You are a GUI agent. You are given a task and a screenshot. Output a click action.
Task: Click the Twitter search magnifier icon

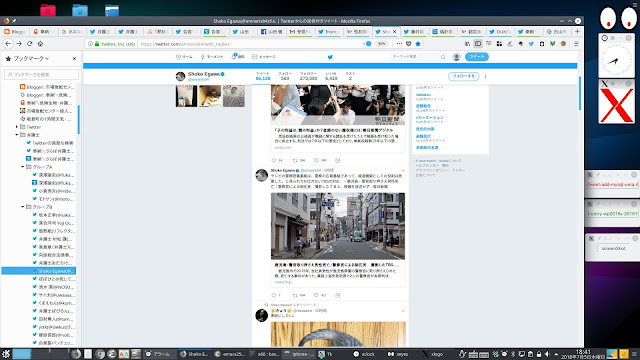pyautogui.click(x=443, y=57)
